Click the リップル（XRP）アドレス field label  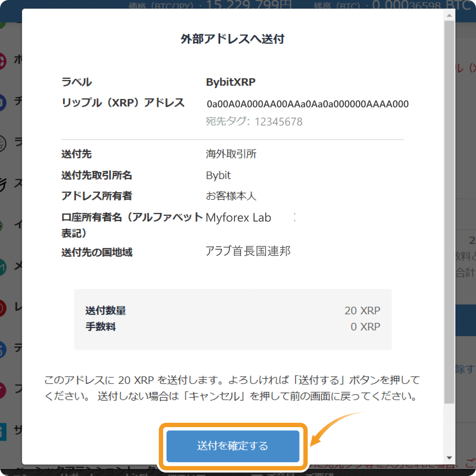[123, 103]
